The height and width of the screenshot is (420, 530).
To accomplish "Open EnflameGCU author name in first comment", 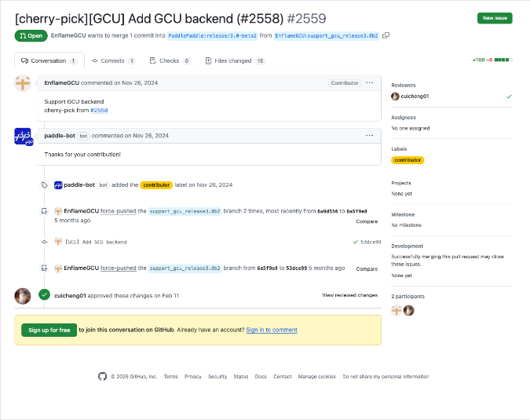I will [61, 83].
